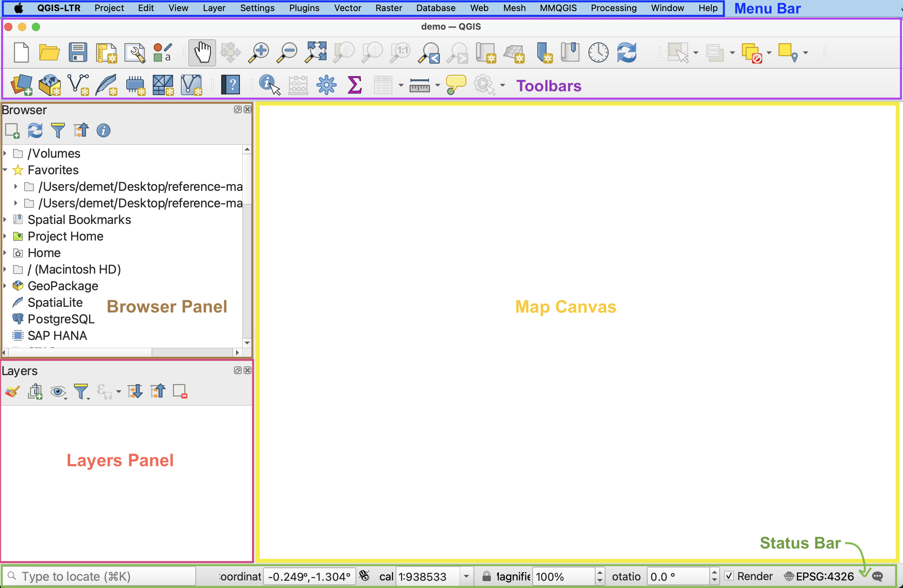Open Data Source Manager icon
The width and height of the screenshot is (903, 588).
(x=21, y=84)
